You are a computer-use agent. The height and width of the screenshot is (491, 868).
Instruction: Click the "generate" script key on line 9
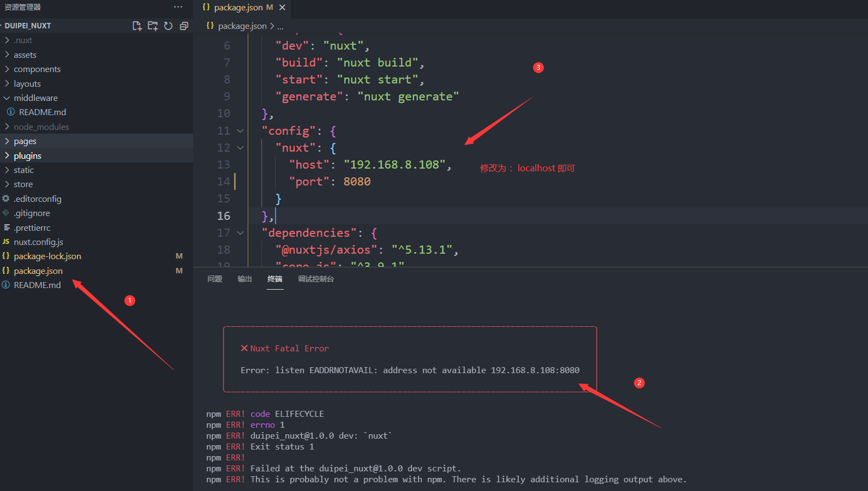[x=309, y=97]
